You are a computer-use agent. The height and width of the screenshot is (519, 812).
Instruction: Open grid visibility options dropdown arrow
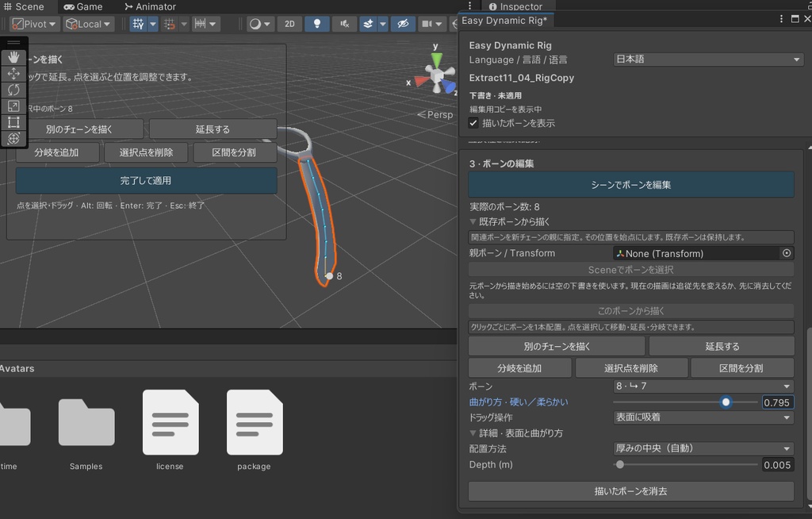click(x=153, y=24)
